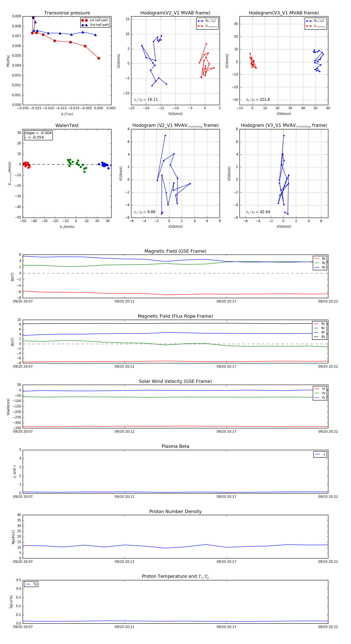Image resolution: width=351 pixels, height=644 pixels.
Task: Select the "By" legend entry in GSE plot
Action: pos(320,263)
